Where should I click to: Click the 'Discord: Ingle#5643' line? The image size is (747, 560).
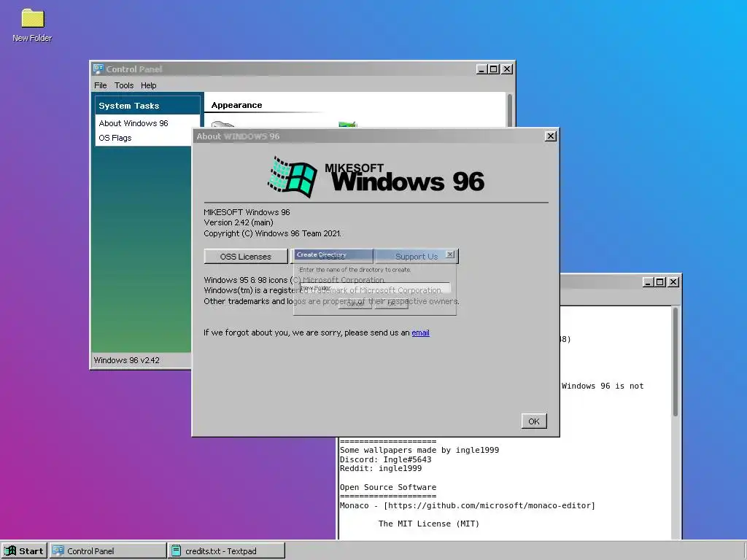(385, 459)
